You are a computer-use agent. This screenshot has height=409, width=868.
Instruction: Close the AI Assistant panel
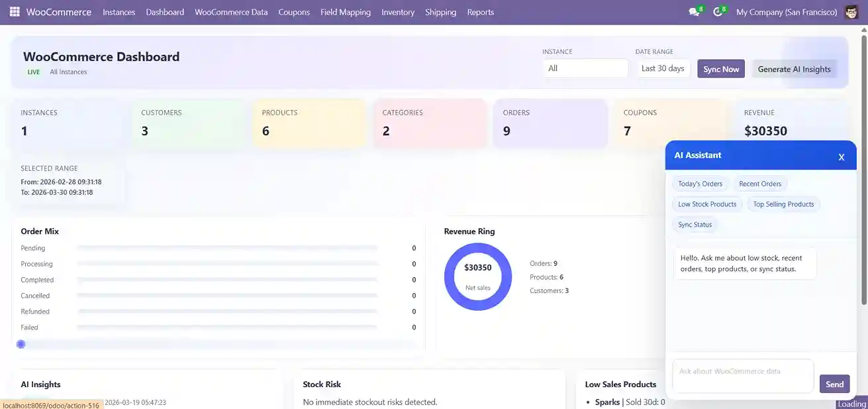pyautogui.click(x=842, y=156)
